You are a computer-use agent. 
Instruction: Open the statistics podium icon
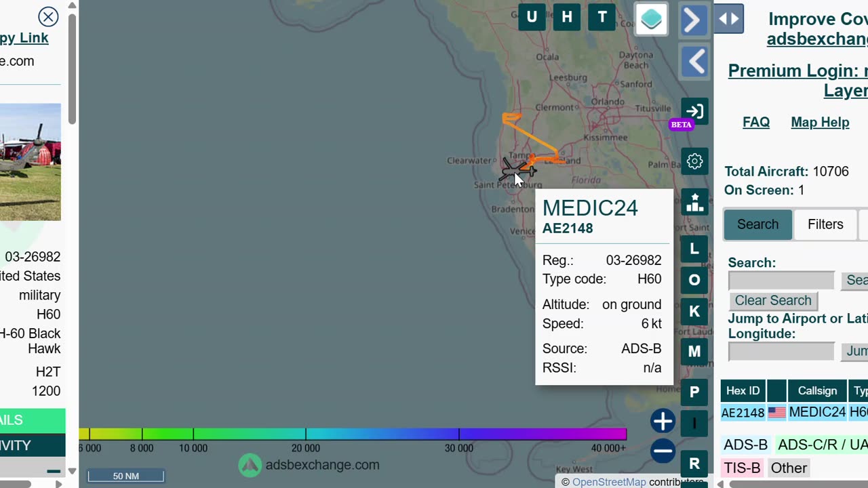694,202
